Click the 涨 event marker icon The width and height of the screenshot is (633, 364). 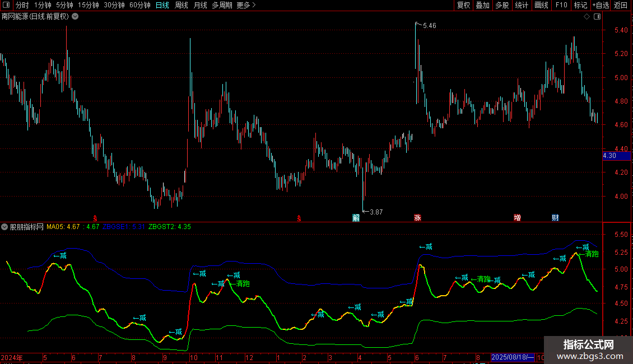coord(417,218)
